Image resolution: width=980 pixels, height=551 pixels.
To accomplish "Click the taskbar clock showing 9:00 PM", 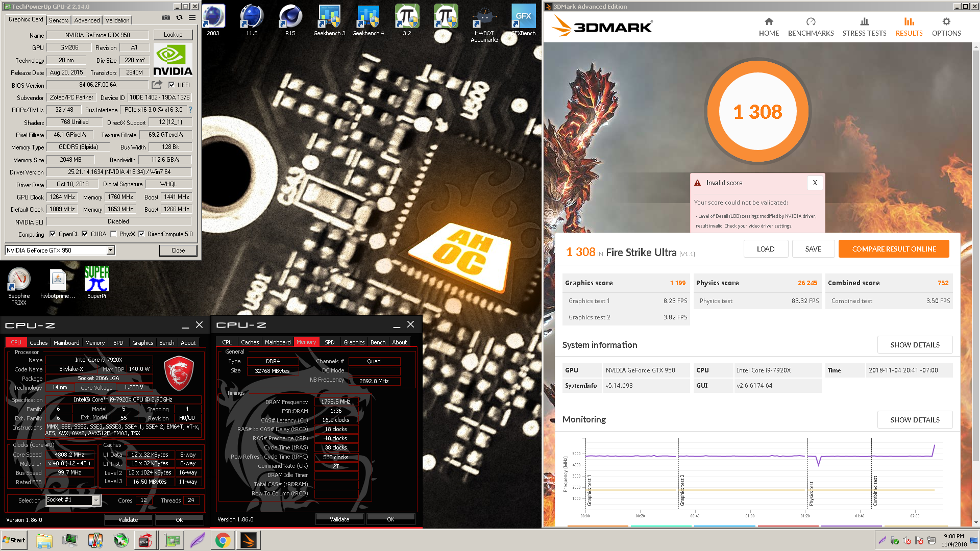I will (953, 540).
